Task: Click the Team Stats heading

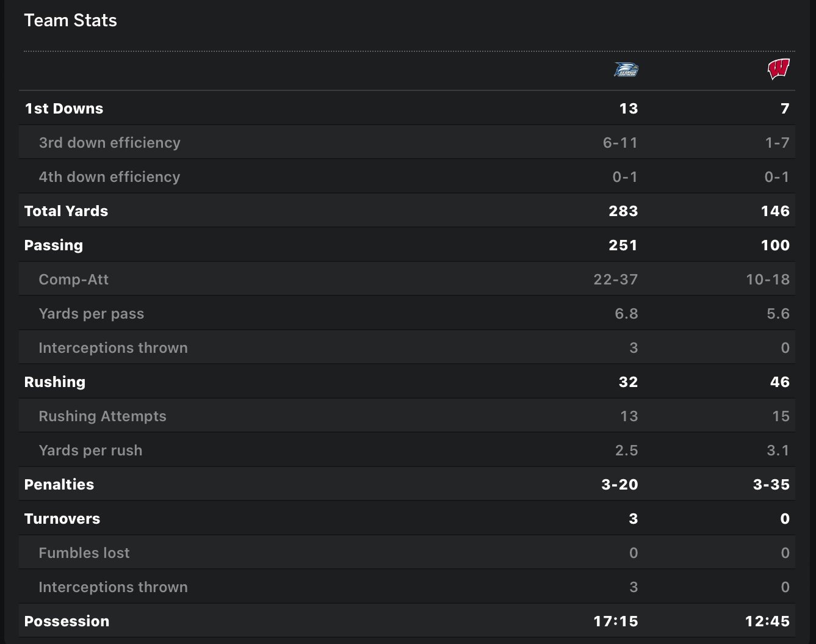Action: coord(70,21)
